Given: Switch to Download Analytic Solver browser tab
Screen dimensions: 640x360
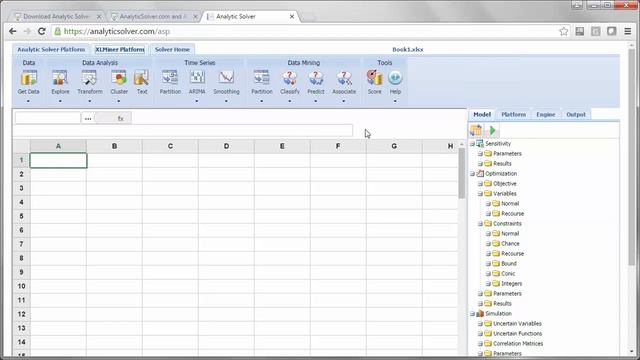Looking at the screenshot, I should (57, 17).
